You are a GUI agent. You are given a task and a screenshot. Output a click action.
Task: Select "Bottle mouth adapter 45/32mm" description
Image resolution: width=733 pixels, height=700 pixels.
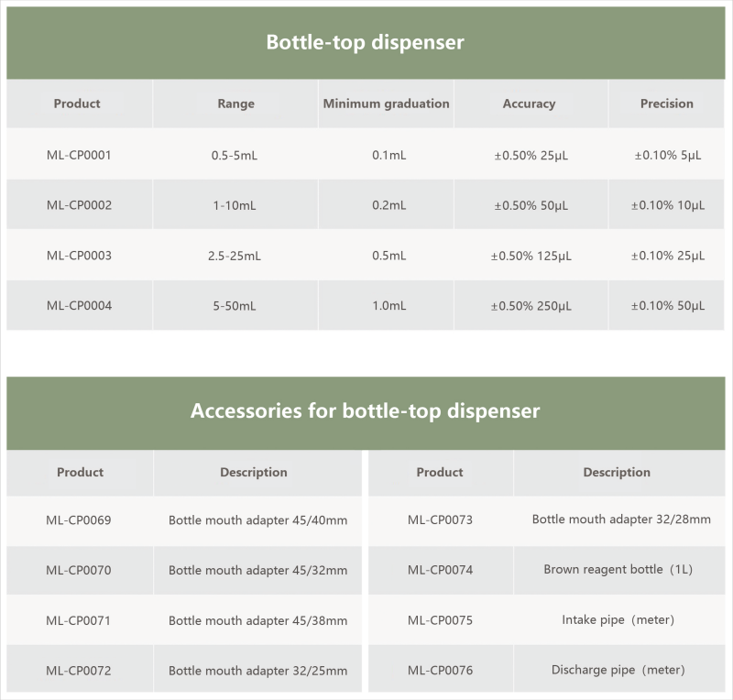pos(257,570)
